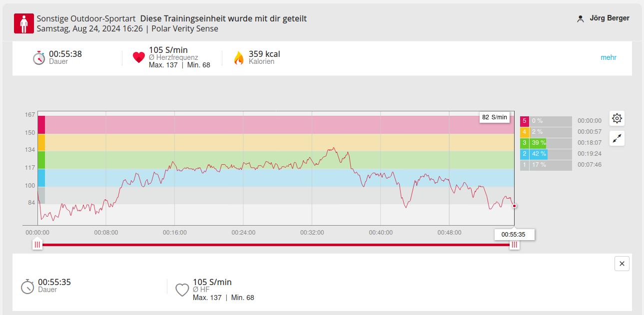Click the duration stopwatch icon in summary

tap(39, 57)
